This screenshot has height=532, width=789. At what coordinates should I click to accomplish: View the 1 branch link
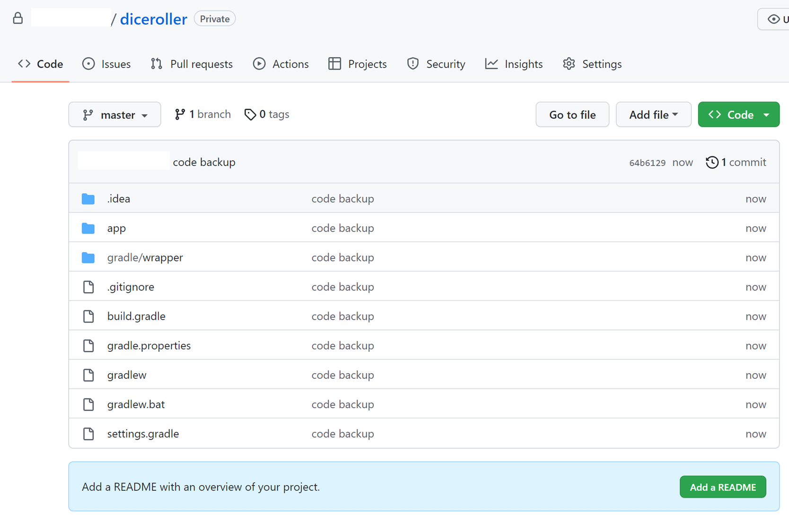coord(202,114)
